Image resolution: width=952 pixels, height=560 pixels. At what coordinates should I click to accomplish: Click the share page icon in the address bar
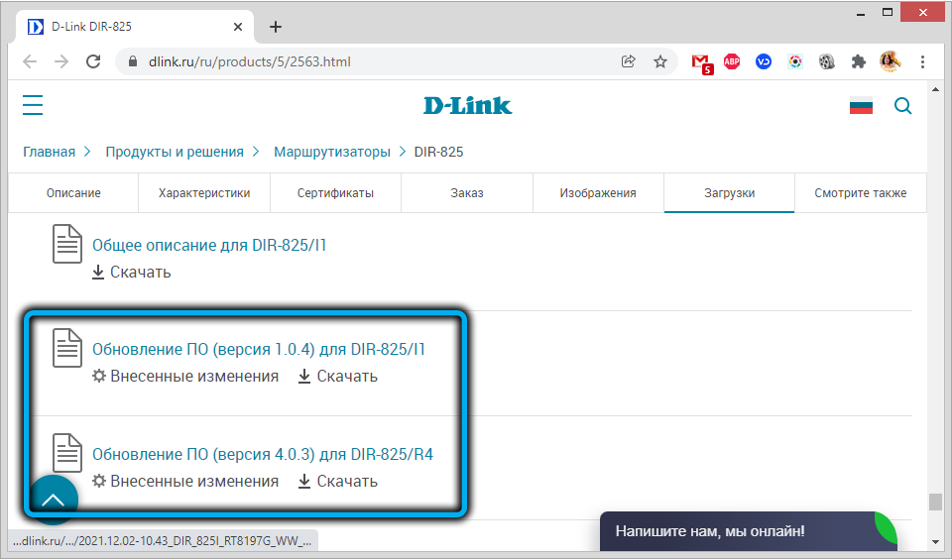point(629,61)
